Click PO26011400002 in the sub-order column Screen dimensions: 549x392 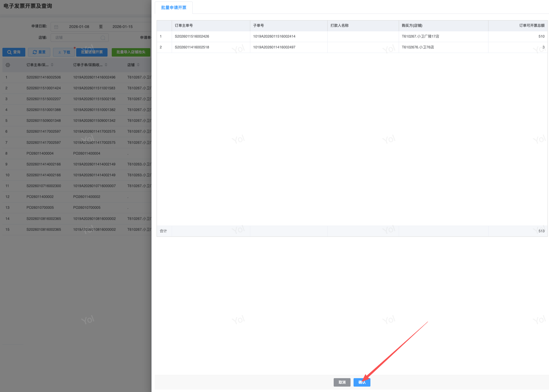[x=87, y=197]
